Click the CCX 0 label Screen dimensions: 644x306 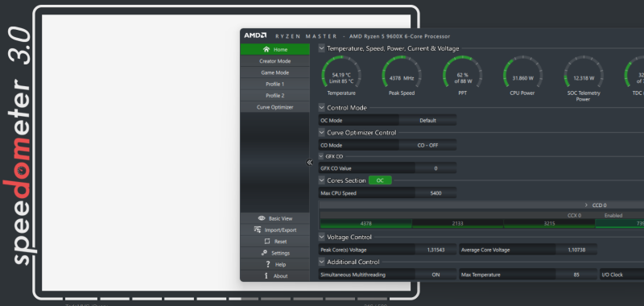(574, 215)
